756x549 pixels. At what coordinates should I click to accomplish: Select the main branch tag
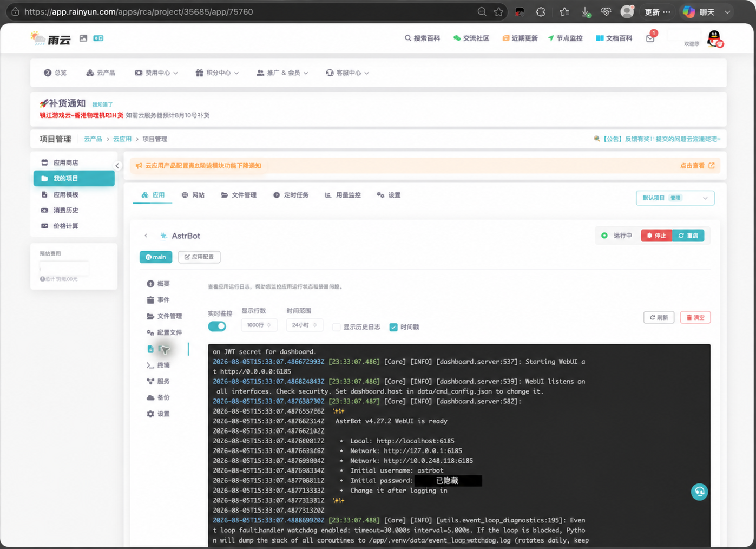pos(156,257)
